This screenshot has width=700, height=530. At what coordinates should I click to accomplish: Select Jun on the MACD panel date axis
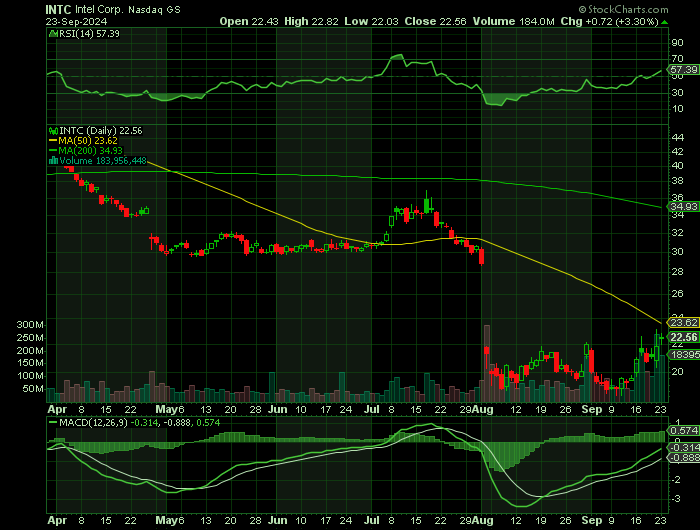pos(278,521)
